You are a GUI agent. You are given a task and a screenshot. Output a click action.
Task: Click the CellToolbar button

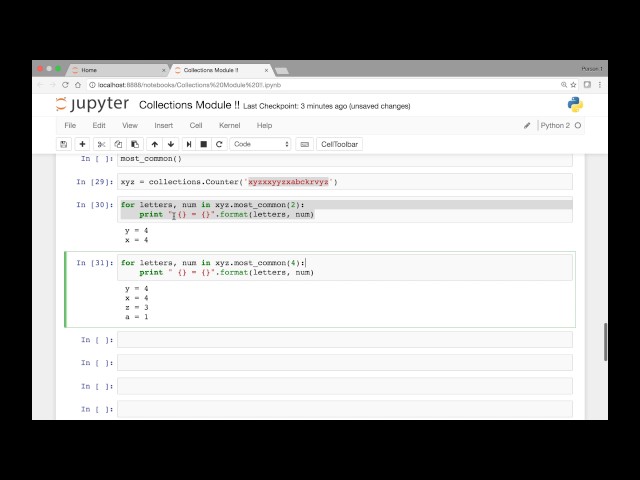(x=339, y=144)
